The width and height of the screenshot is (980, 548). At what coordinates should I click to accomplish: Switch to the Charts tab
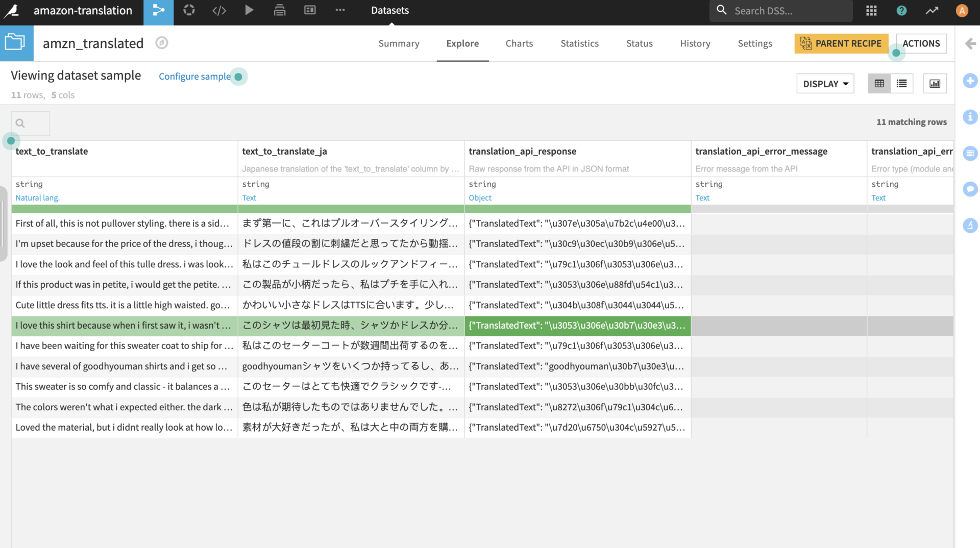[x=519, y=43]
